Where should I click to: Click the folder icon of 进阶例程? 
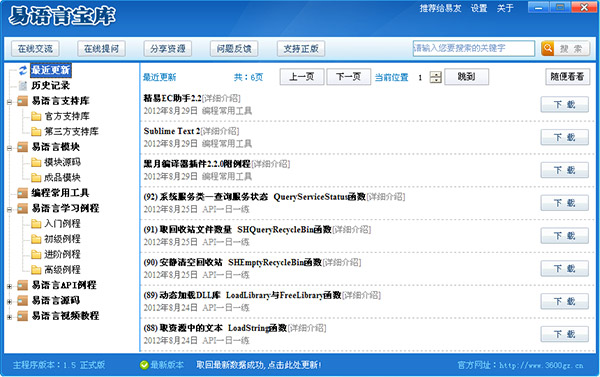point(36,254)
